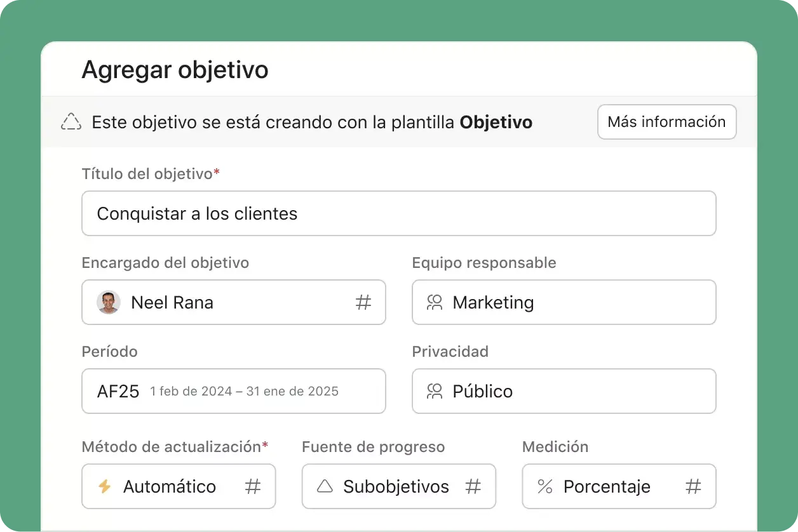
Task: Click the date range 1 feb de 2024 – 31 ene de 2025
Action: pyautogui.click(x=244, y=392)
